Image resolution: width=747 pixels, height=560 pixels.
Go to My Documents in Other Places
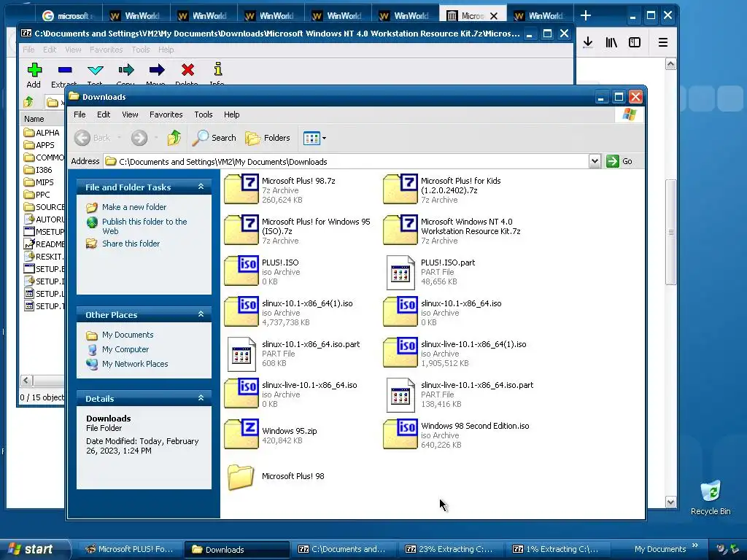click(x=128, y=335)
